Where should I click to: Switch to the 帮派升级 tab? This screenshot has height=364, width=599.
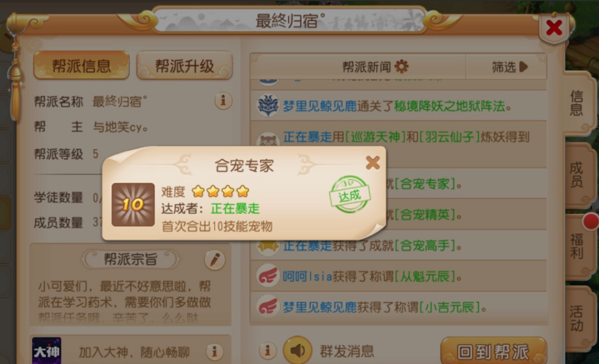(x=185, y=65)
